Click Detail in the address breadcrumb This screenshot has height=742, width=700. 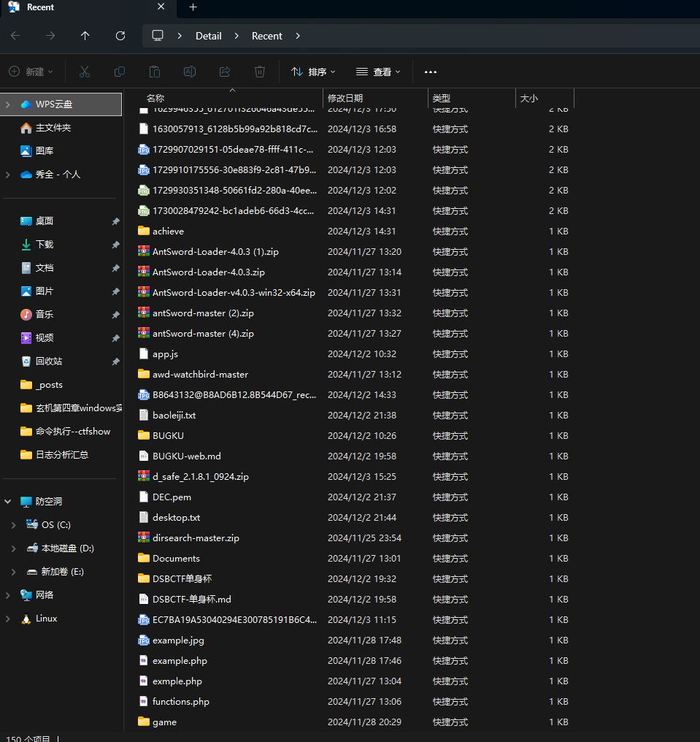208,36
